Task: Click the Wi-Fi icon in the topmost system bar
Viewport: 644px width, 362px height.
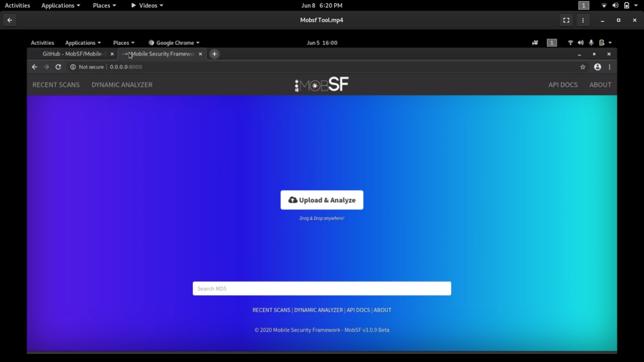Action: [x=604, y=6]
